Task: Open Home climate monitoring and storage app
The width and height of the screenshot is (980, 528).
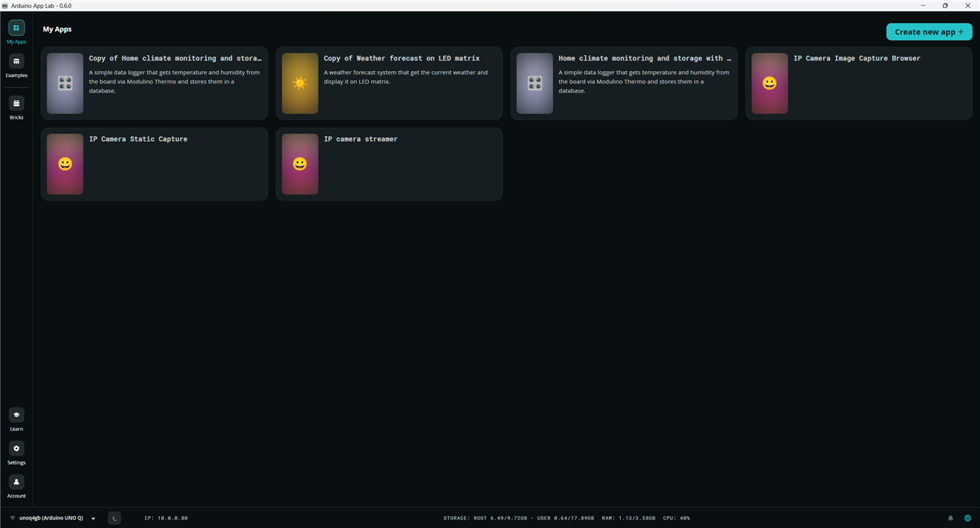Action: click(x=624, y=83)
